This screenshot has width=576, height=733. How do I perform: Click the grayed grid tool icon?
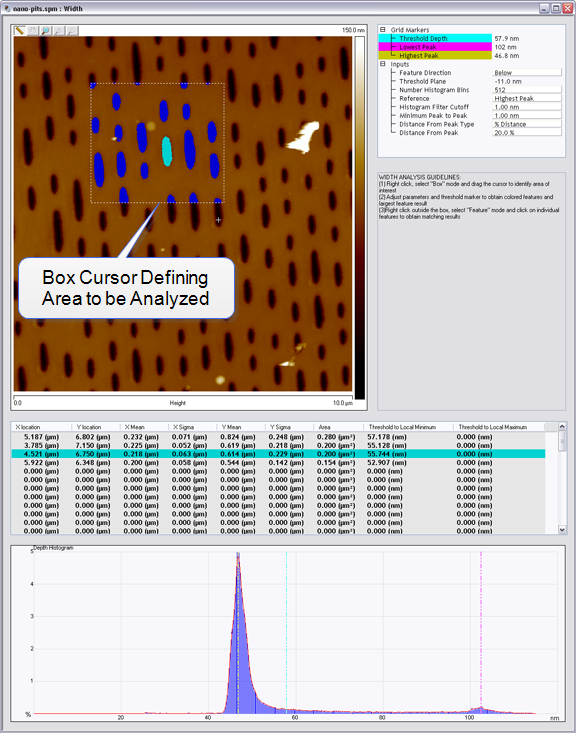33,30
